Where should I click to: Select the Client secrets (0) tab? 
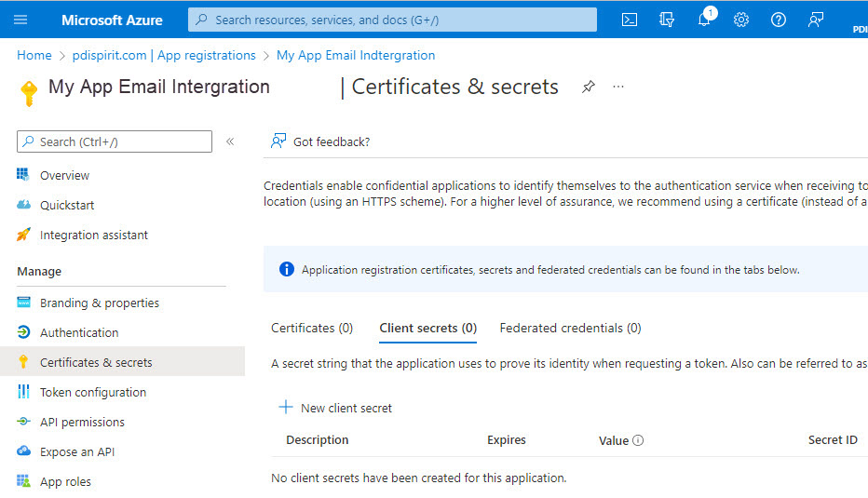click(x=427, y=329)
